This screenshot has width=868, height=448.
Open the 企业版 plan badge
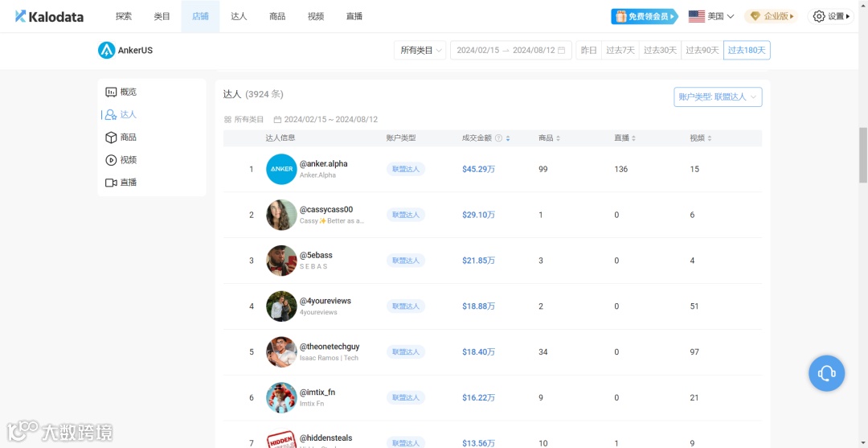pos(771,17)
